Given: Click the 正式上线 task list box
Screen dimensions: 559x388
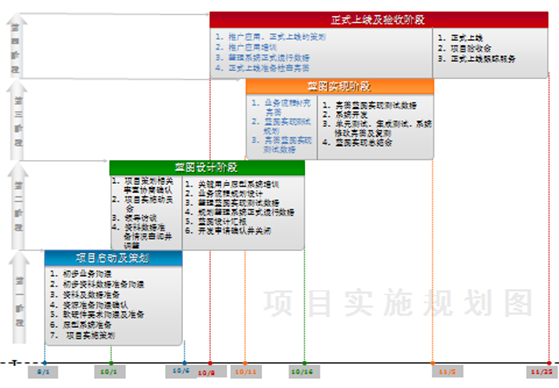Looking at the screenshot, I should click(x=491, y=53).
